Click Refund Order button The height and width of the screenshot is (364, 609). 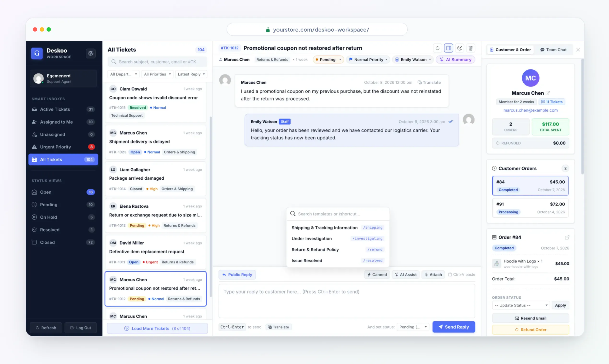point(530,330)
